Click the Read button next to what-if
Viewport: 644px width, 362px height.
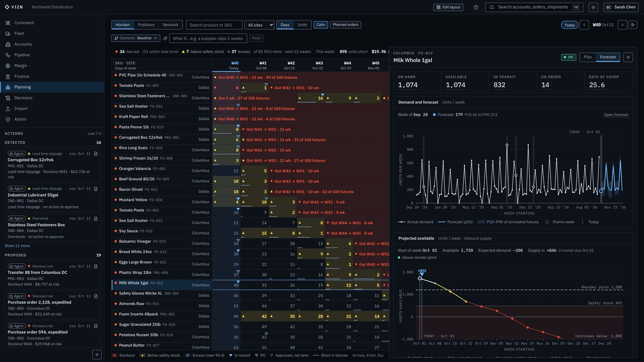point(256,38)
